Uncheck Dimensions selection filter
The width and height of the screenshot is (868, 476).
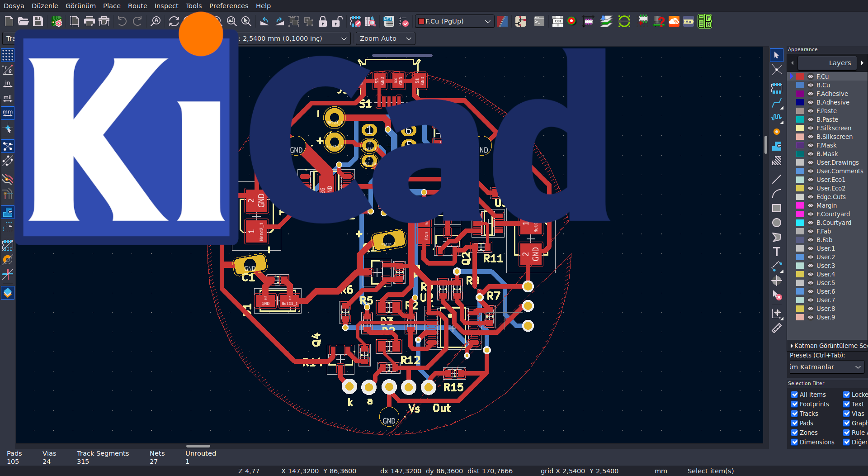click(x=794, y=442)
